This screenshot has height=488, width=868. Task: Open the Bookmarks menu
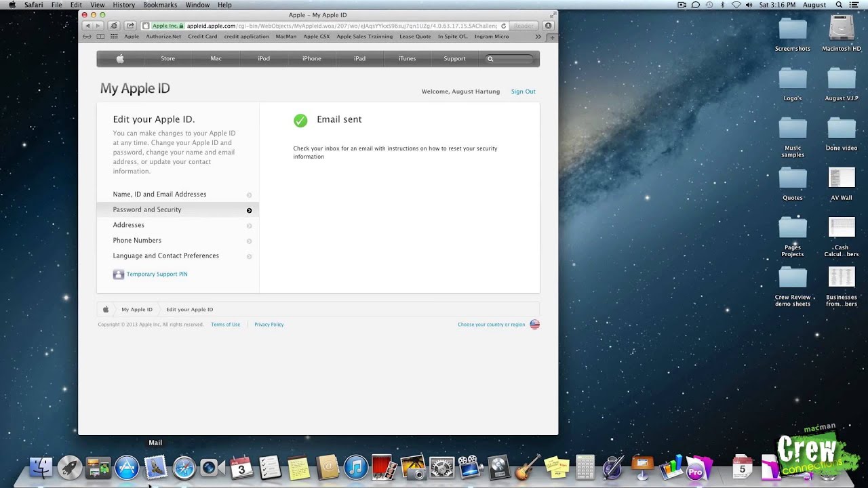(160, 5)
